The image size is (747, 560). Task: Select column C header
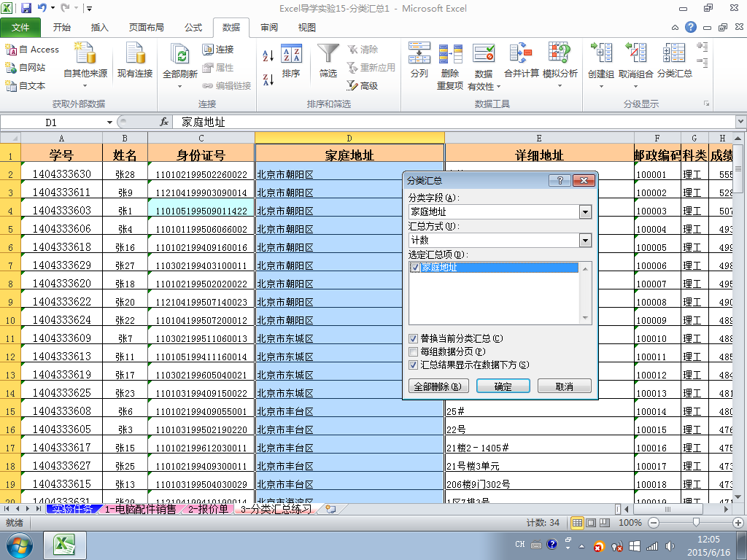tap(201, 138)
